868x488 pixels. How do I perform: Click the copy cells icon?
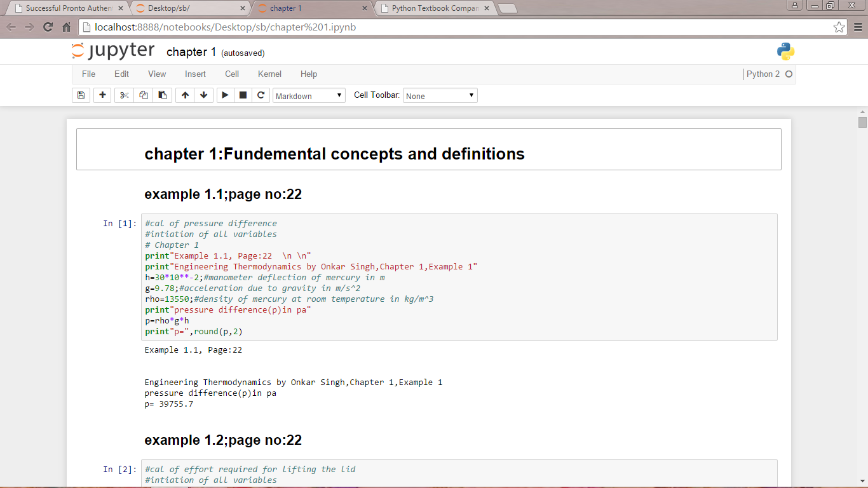tap(144, 95)
